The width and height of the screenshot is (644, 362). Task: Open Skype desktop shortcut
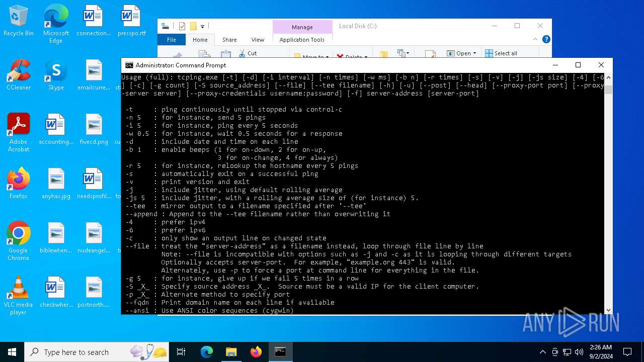click(x=56, y=75)
